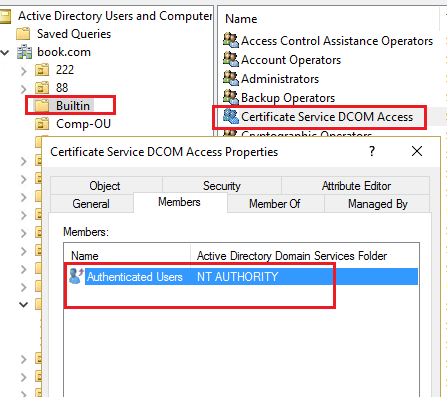The image size is (447, 397).
Task: Select the book.com domain label
Action: 64,52
